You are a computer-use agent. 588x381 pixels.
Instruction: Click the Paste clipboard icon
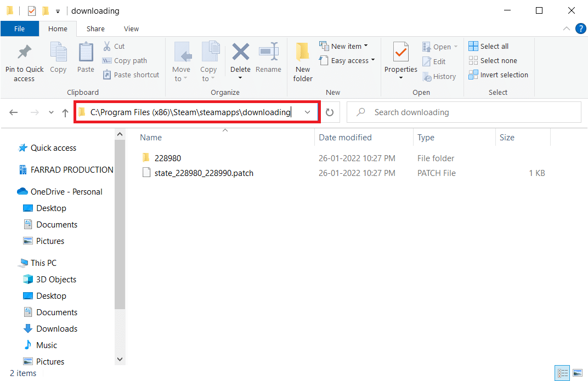pos(86,52)
